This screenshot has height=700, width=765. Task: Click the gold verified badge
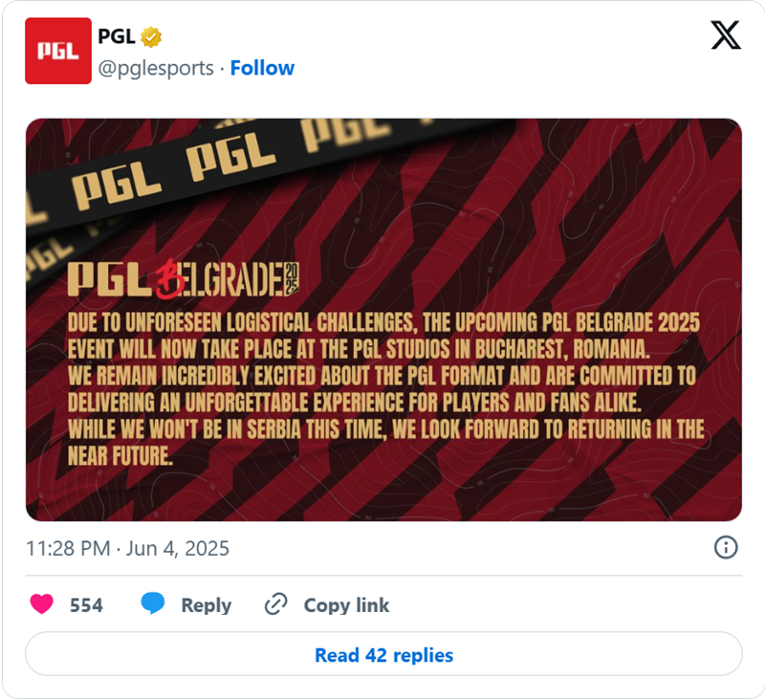click(151, 37)
